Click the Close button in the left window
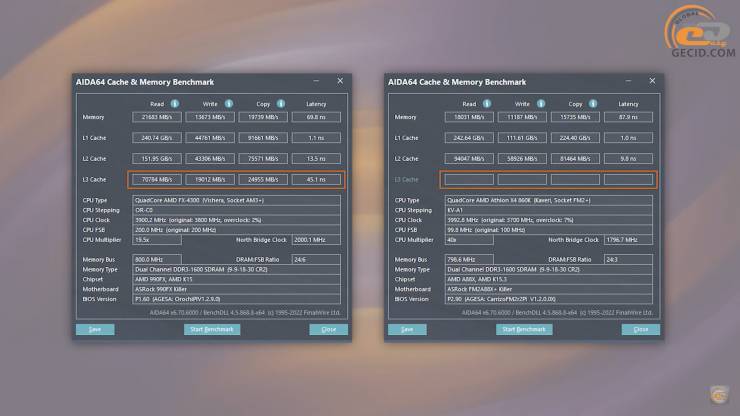The height and width of the screenshot is (416, 740). tap(328, 329)
